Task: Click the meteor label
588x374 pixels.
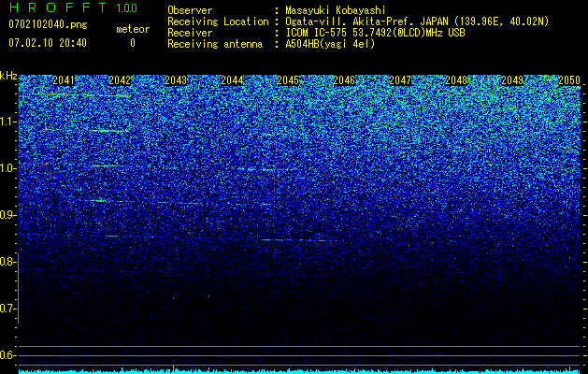Action: point(133,29)
